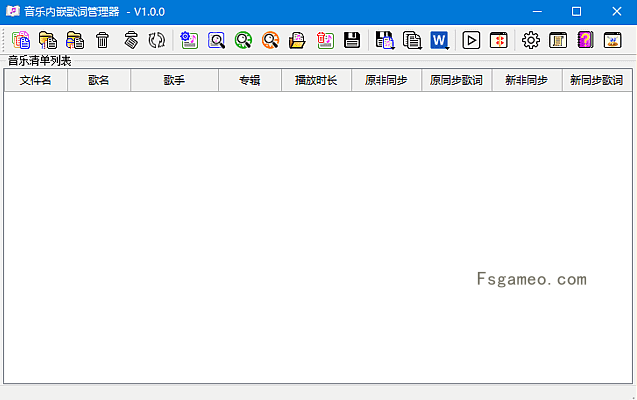This screenshot has width=637, height=400.
Task: Click the play button icon
Action: coord(471,40)
